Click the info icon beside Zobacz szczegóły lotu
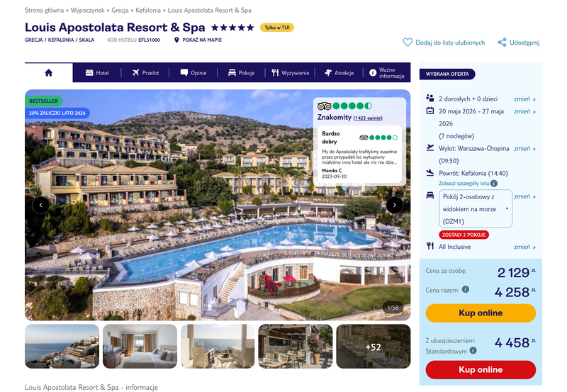Viewport: 567px width, 392px height. [494, 184]
